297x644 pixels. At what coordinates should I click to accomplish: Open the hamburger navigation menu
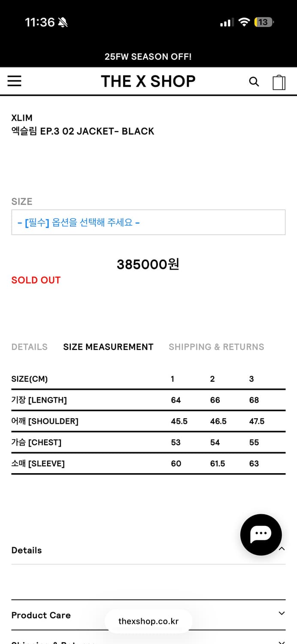point(14,81)
